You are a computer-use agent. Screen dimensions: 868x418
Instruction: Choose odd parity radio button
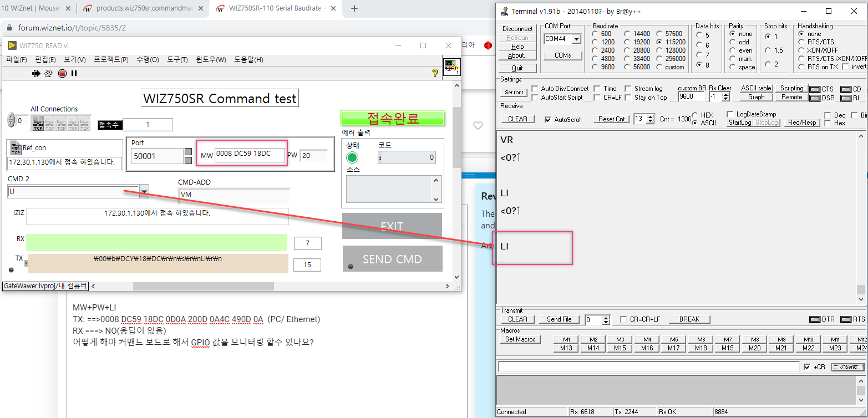click(733, 42)
